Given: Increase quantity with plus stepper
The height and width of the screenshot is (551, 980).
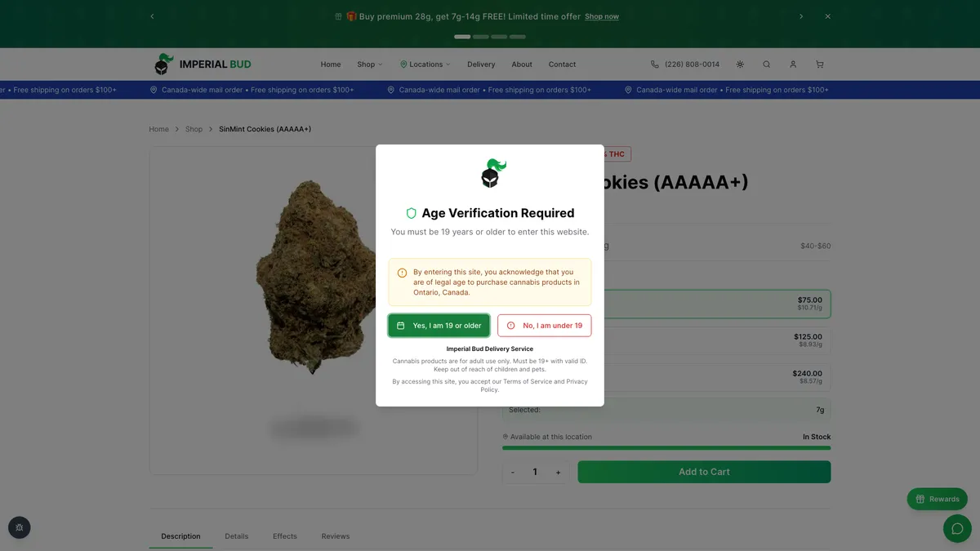Looking at the screenshot, I should coord(558,472).
